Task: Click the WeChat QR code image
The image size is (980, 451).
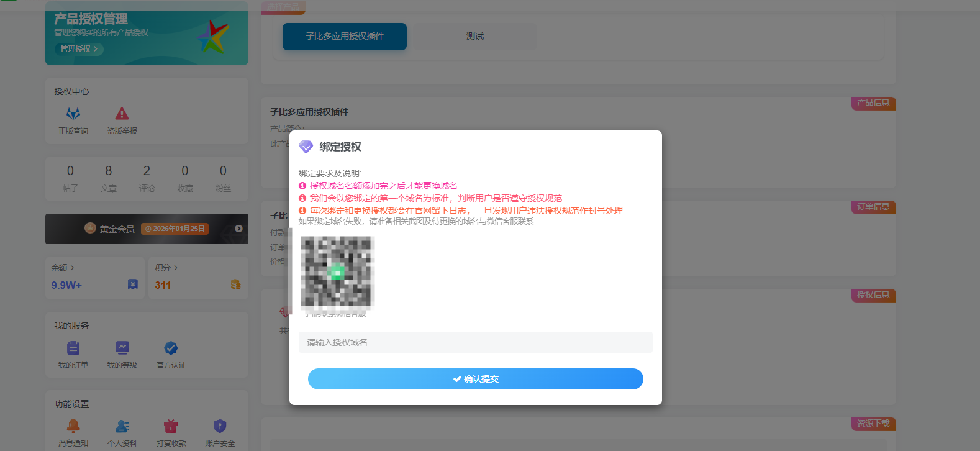Action: coord(337,273)
